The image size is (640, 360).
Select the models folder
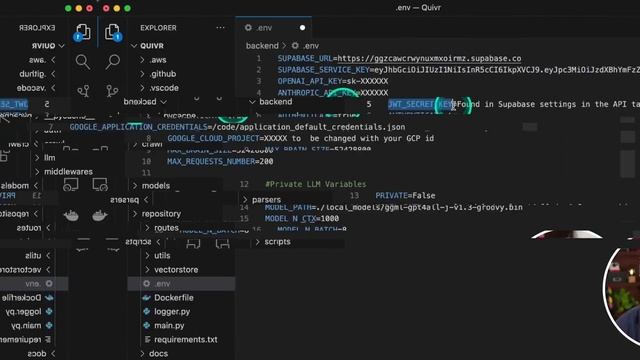[x=156, y=186]
